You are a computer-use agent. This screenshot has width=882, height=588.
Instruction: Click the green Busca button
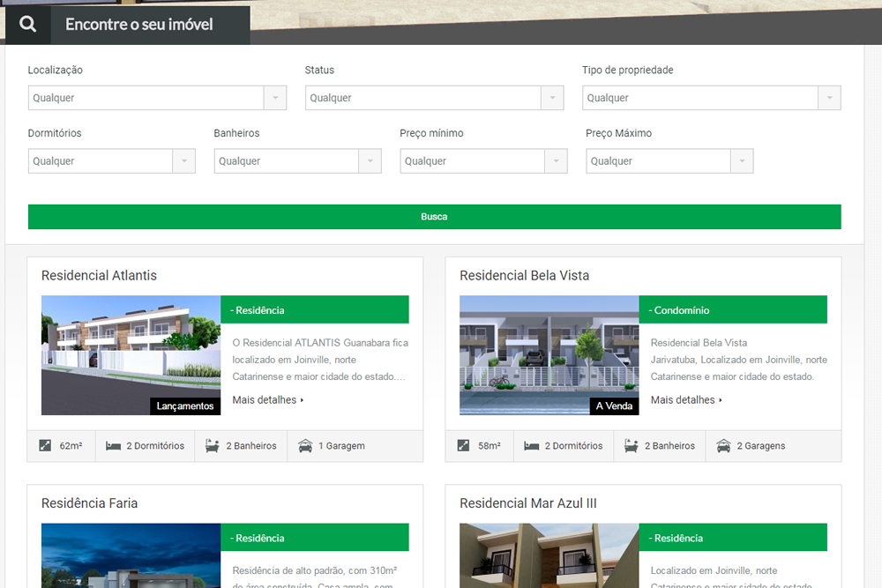[434, 217]
